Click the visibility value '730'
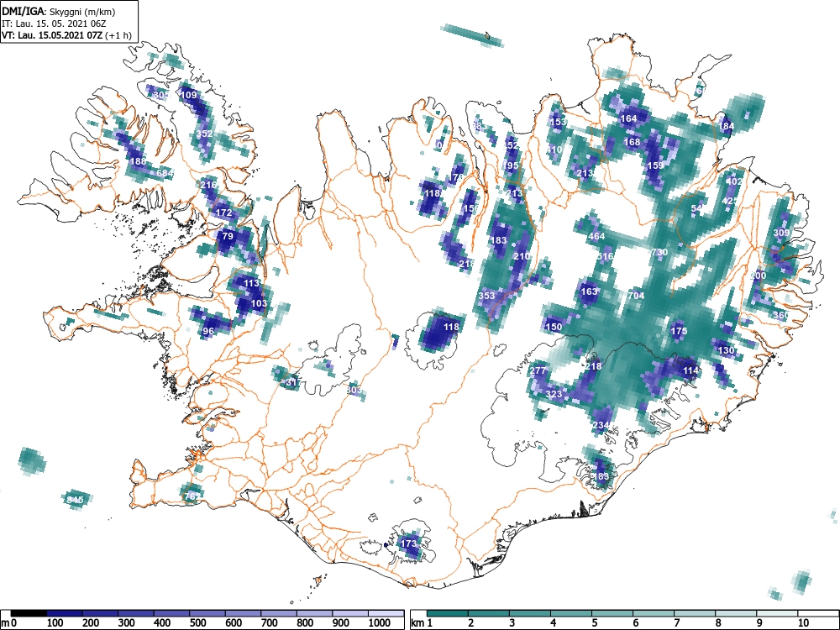Screen dimensions: 840x630 (659, 252)
